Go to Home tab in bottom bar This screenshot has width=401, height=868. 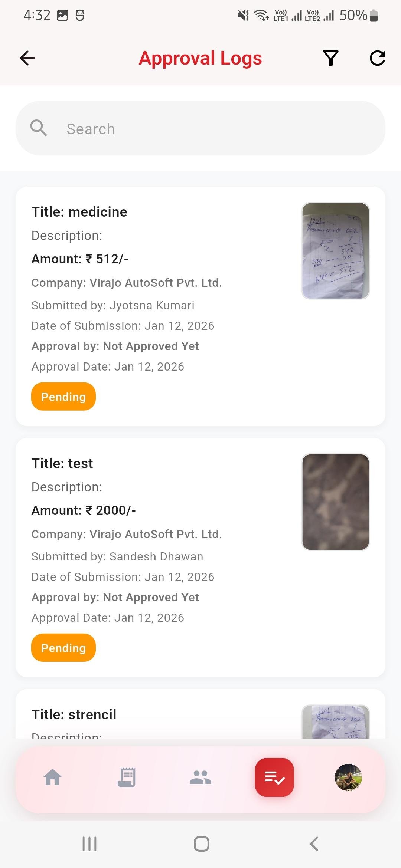[x=52, y=777]
